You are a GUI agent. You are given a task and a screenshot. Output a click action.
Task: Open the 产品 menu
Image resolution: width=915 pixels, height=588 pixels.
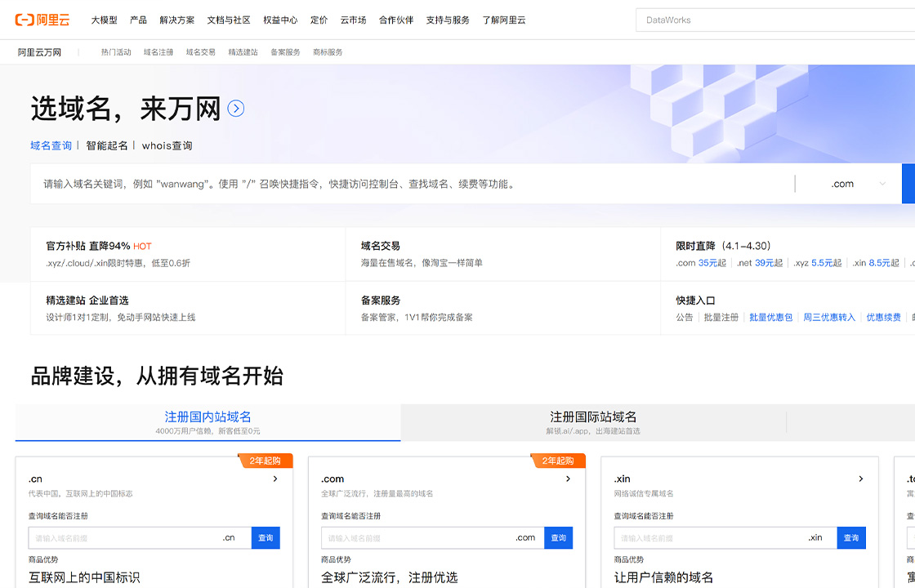pos(138,20)
